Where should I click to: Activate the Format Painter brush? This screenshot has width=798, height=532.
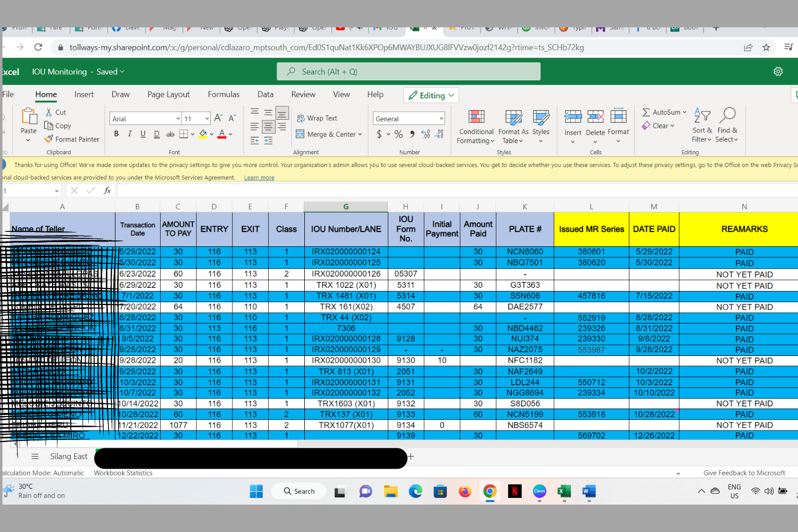49,139
